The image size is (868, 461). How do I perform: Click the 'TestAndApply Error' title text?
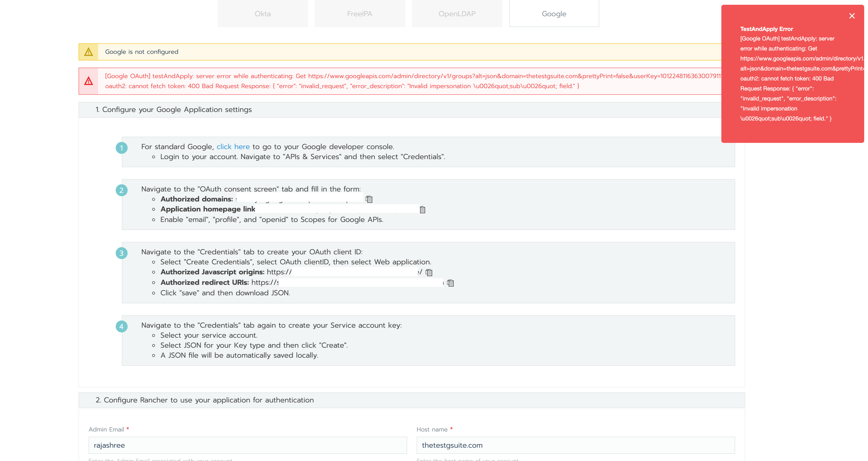(x=766, y=29)
